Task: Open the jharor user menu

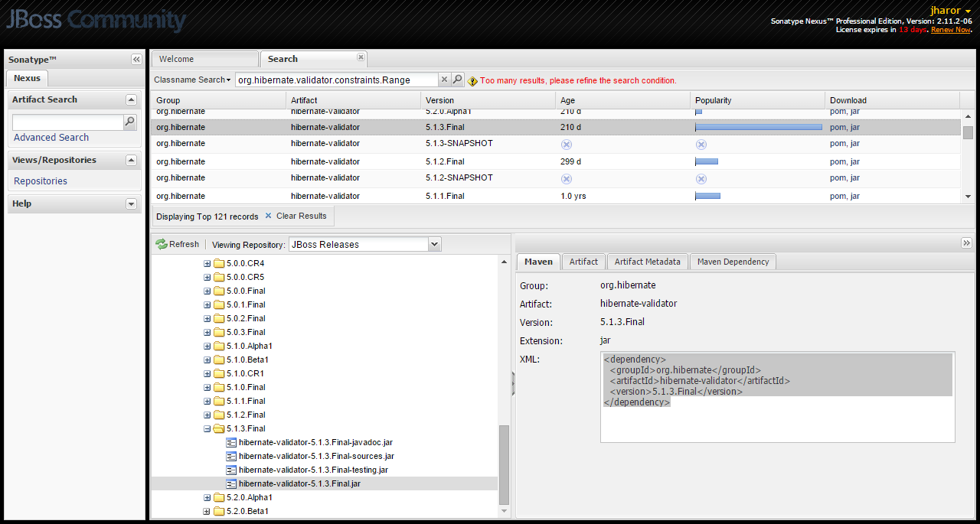Action: [950, 10]
